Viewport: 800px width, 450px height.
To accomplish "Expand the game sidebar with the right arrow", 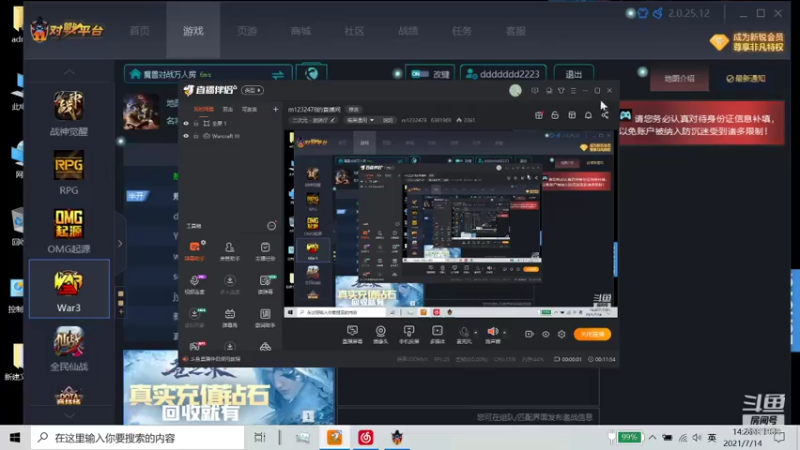I will (x=120, y=244).
